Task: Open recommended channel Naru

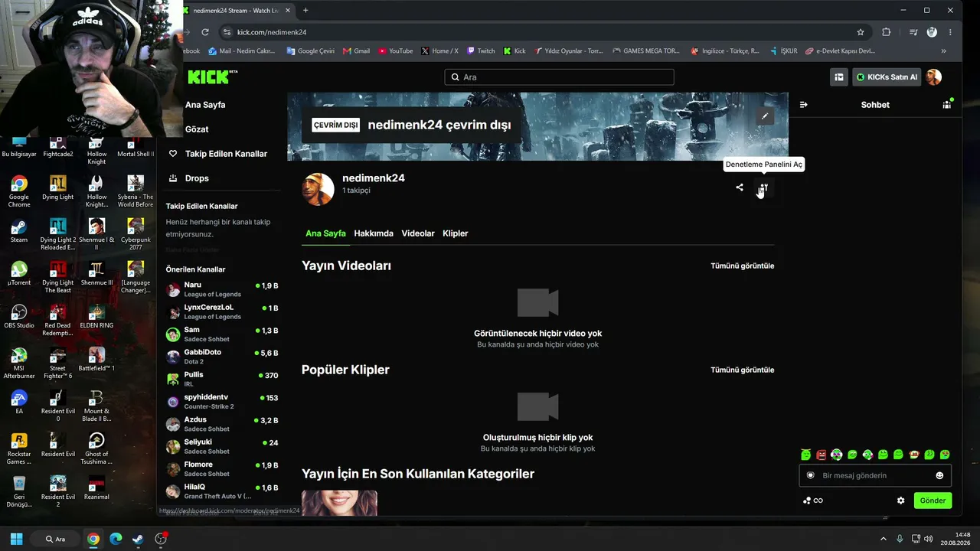Action: pos(222,289)
